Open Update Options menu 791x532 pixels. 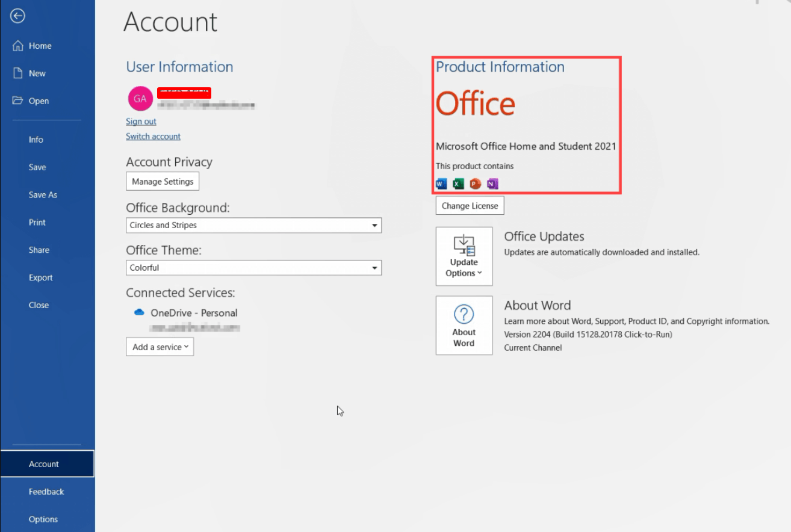[x=464, y=256]
